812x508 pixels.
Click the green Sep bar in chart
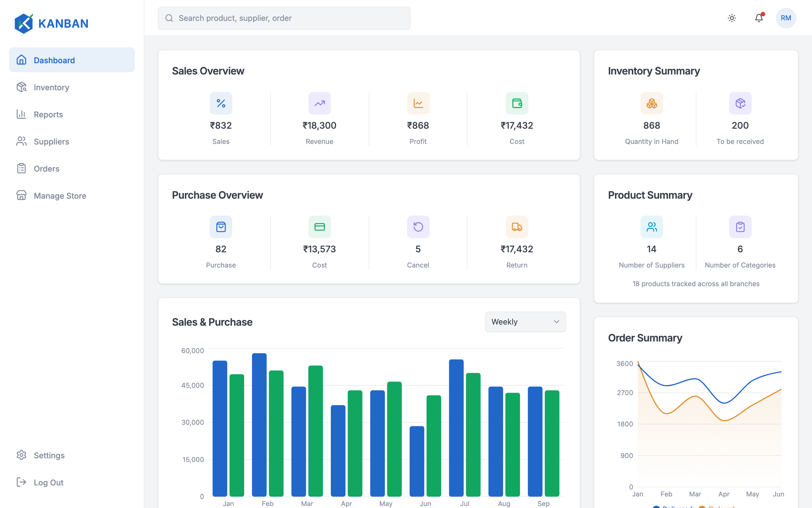click(x=552, y=443)
